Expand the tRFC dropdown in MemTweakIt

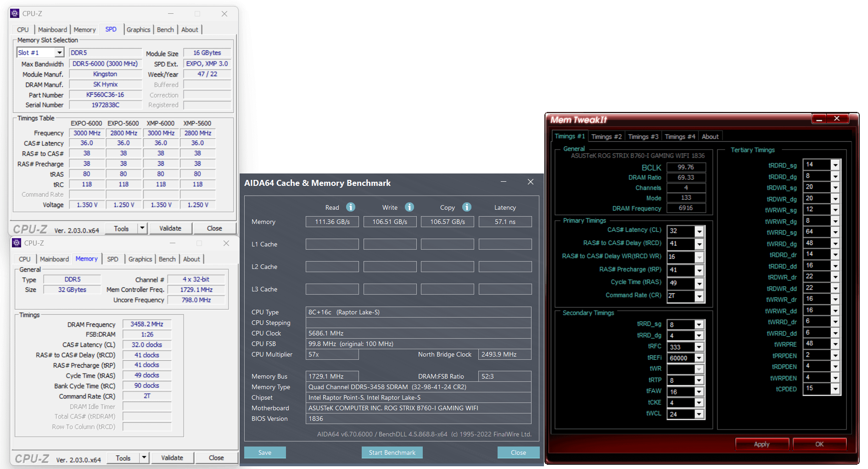point(699,347)
